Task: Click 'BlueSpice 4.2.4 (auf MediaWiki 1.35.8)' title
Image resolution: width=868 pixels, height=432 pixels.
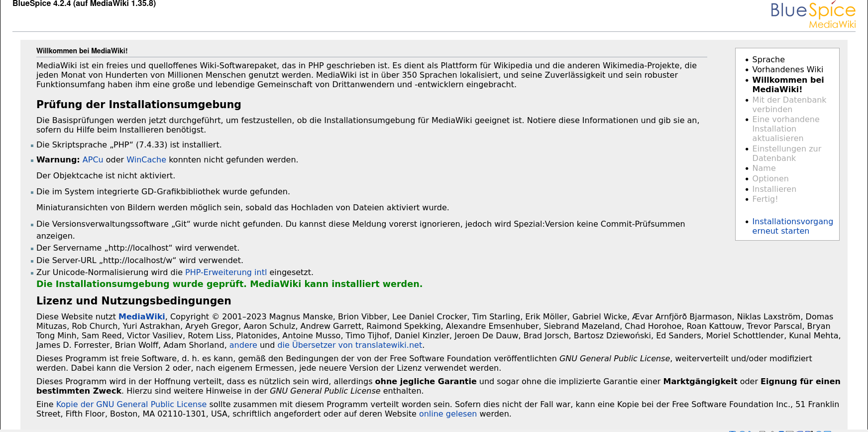Action: (x=84, y=4)
